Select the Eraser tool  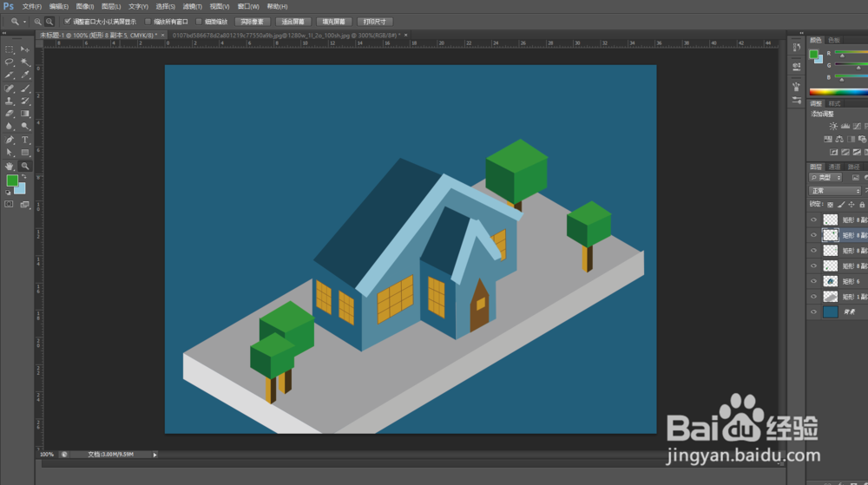click(10, 114)
